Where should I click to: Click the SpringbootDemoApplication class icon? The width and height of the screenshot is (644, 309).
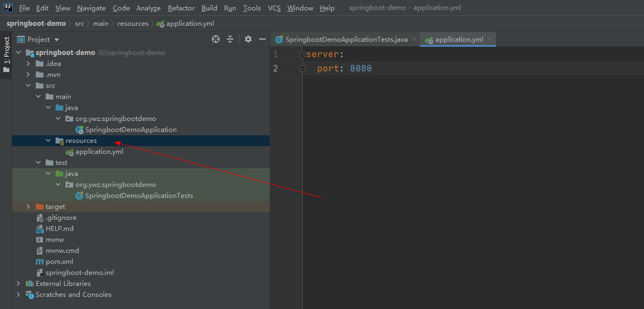pos(80,130)
